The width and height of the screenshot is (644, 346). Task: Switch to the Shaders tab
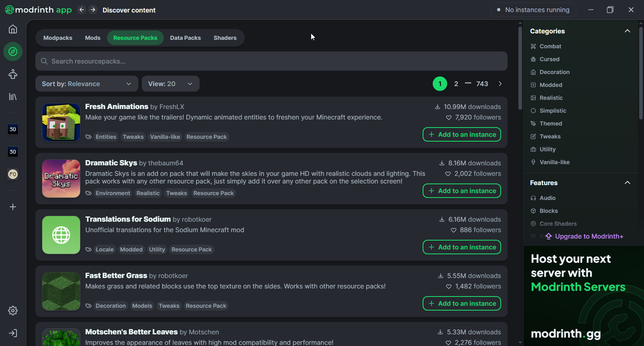pos(225,38)
